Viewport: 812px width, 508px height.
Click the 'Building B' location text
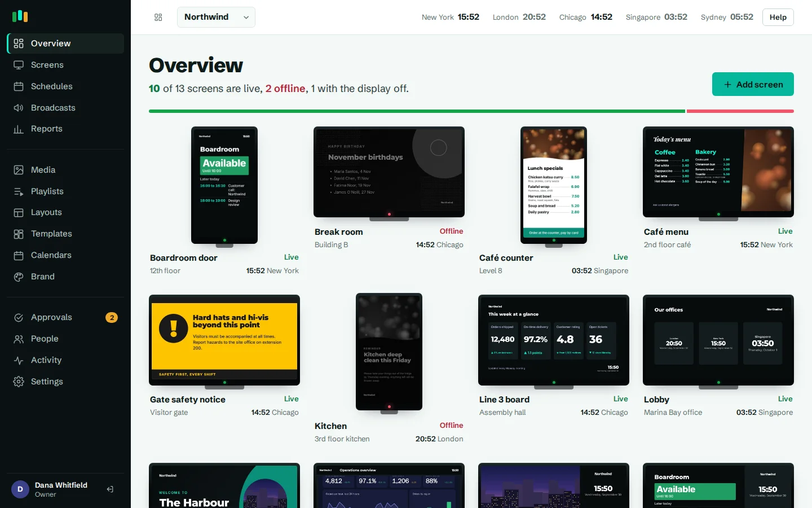tap(332, 245)
